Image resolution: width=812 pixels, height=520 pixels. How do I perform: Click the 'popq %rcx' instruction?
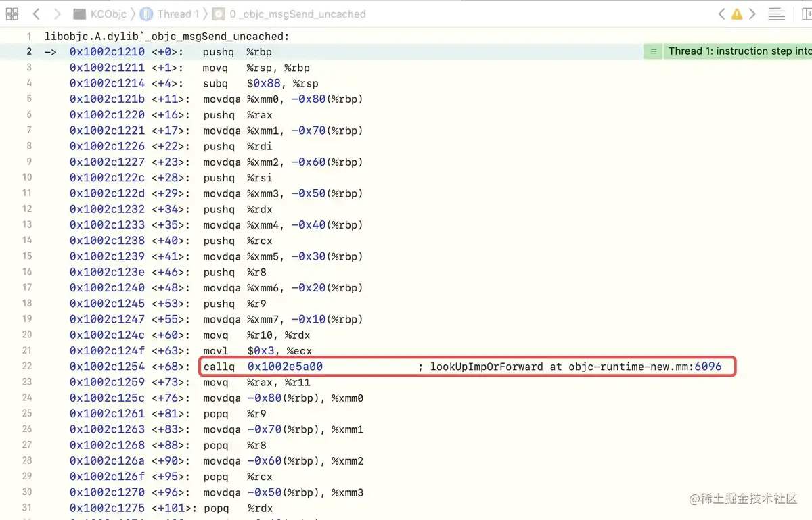tap(238, 477)
